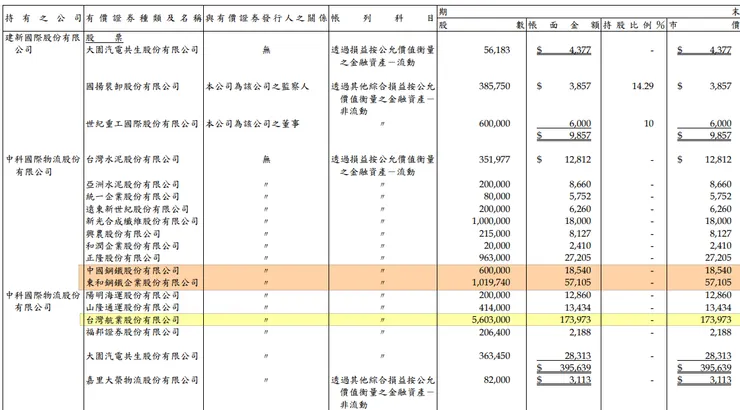
Task: Click 帳面金額 value 173,973
Action: (x=575, y=320)
